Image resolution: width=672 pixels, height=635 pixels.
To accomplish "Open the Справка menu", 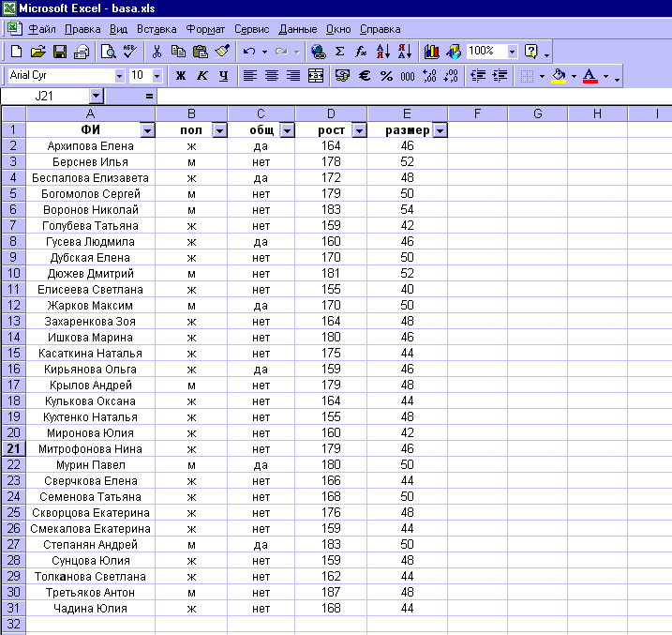I will 381,29.
